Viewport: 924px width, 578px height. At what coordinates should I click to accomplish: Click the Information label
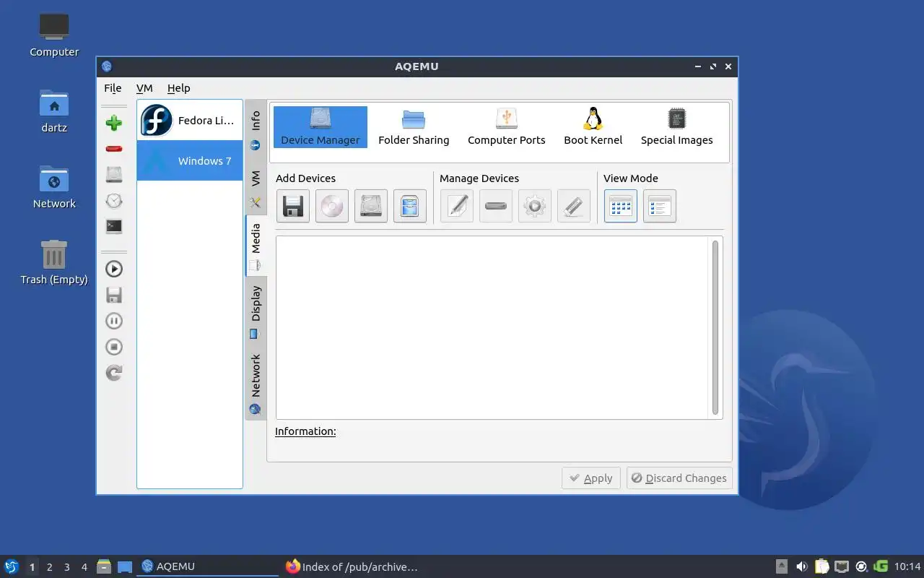pos(305,431)
